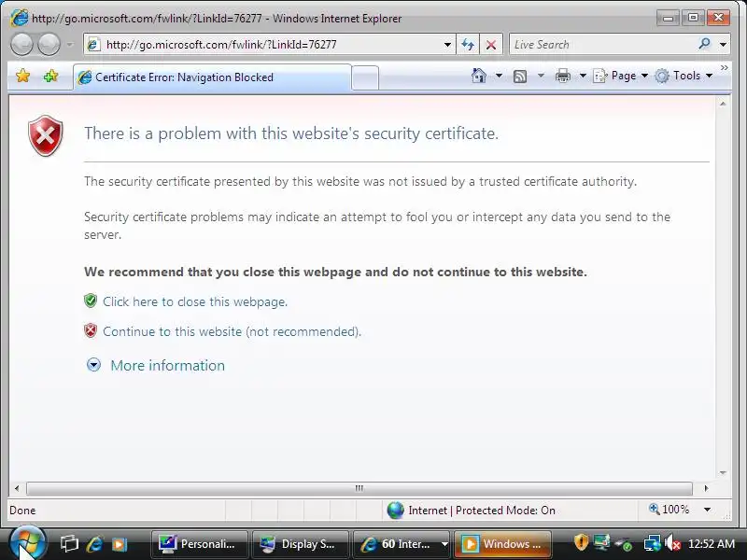Click the Live Search input box
The height and width of the screenshot is (560, 747).
602,45
